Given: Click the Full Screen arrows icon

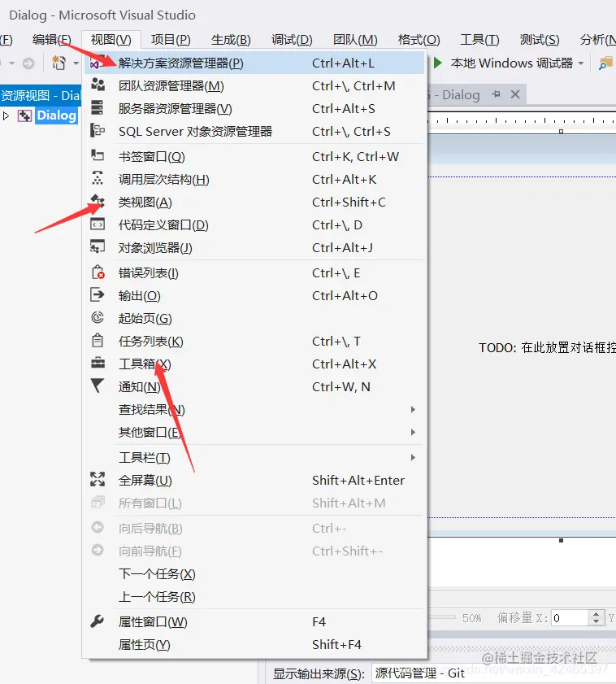Looking at the screenshot, I should 98,479.
